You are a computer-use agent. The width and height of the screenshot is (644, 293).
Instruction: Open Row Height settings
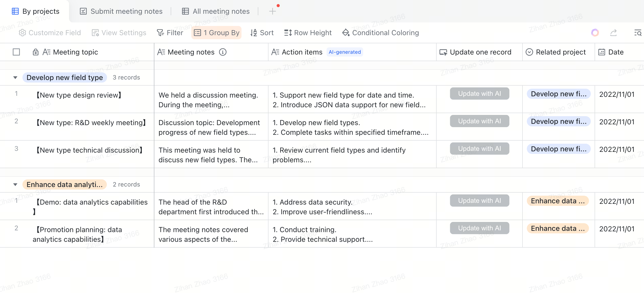pyautogui.click(x=308, y=33)
